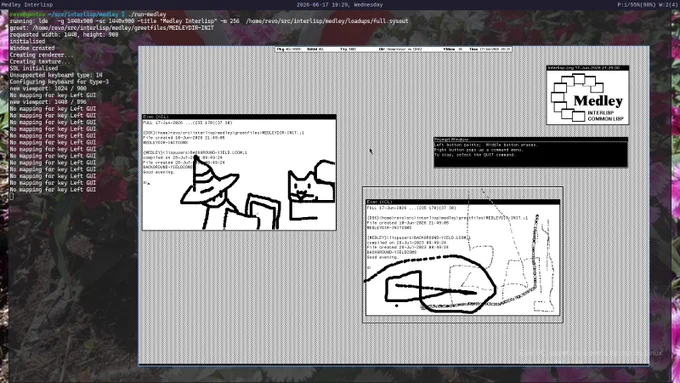This screenshot has height=383, width=680.
Task: Click the Rdtbl field in the status bar
Action: [x=315, y=49]
